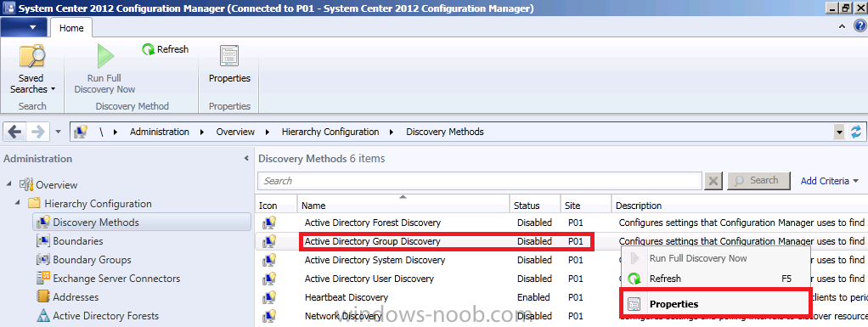Click the Boundary Groups tree icon

(42, 260)
